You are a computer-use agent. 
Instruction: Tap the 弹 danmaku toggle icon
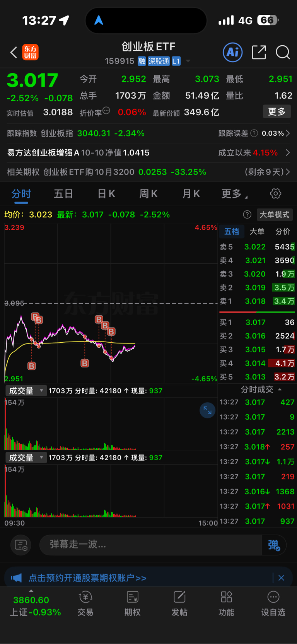point(274,545)
